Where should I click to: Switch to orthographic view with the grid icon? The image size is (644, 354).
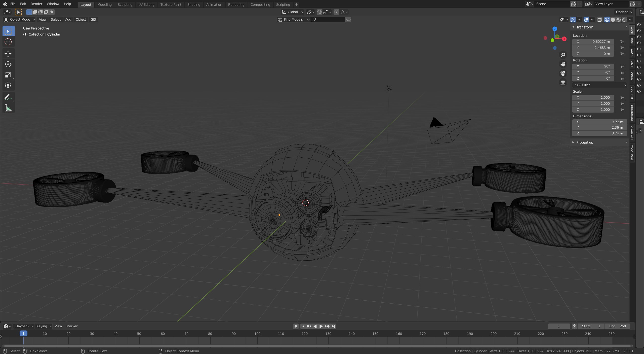pos(563,83)
